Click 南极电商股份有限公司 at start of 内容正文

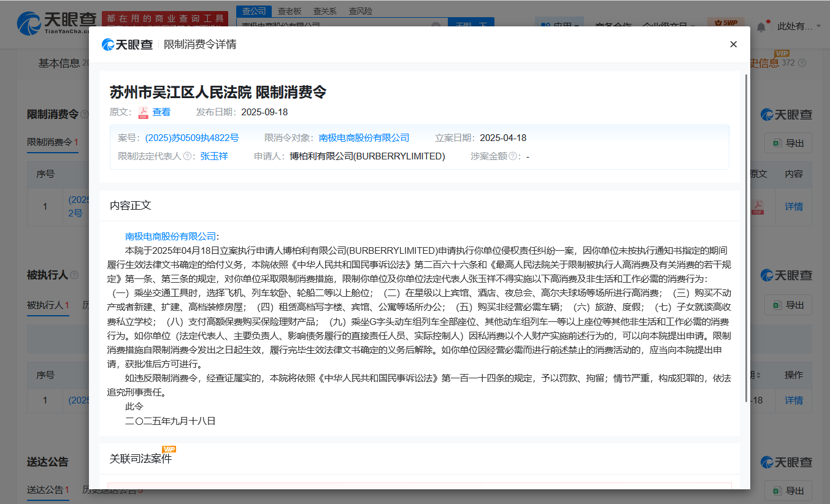171,236
